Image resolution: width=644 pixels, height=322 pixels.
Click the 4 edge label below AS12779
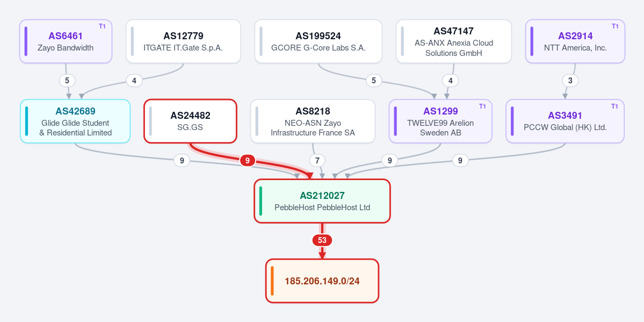click(x=134, y=81)
